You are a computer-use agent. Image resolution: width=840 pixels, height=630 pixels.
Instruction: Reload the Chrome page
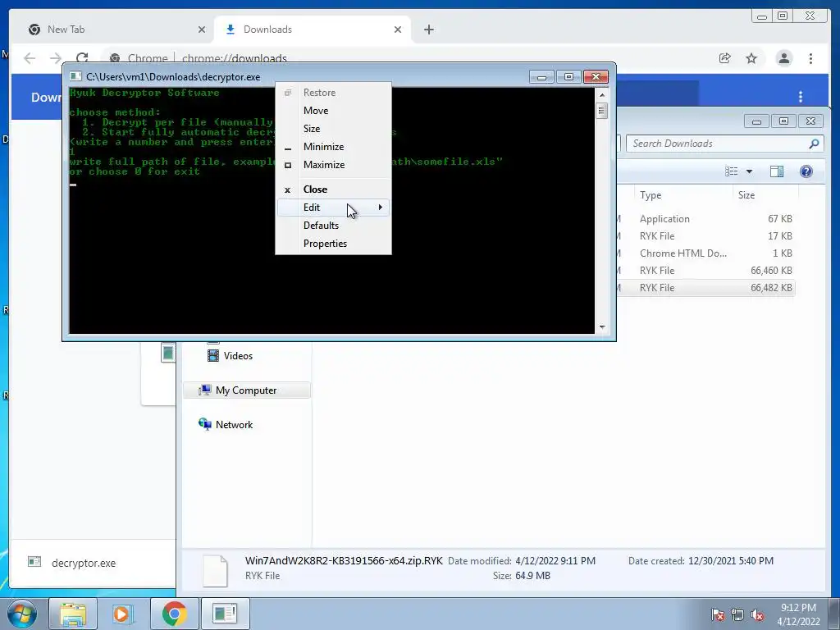82,58
